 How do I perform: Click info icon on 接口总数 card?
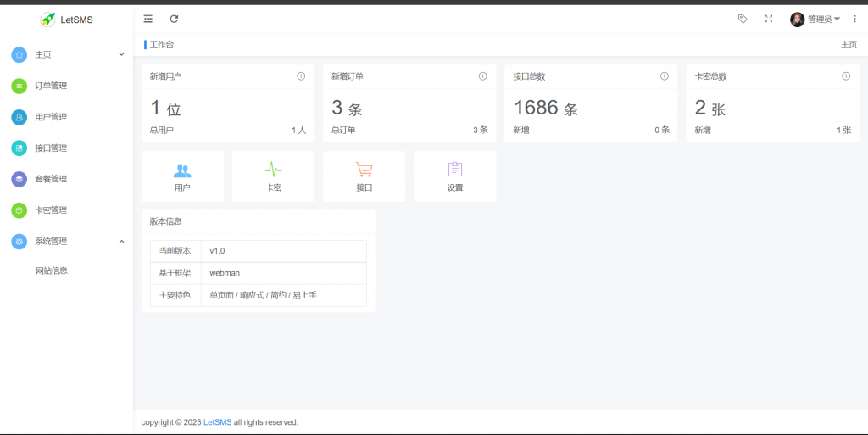click(x=665, y=76)
